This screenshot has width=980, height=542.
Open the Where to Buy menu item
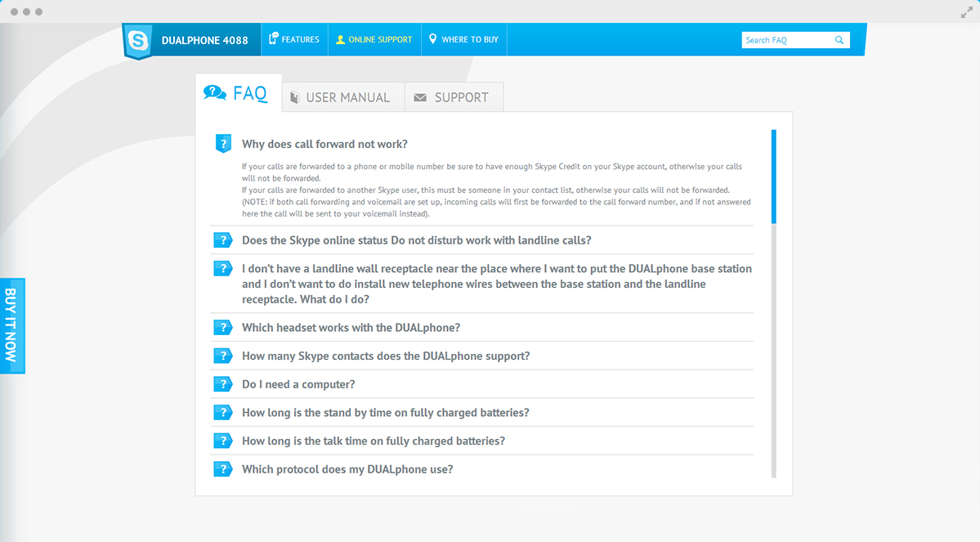point(463,39)
